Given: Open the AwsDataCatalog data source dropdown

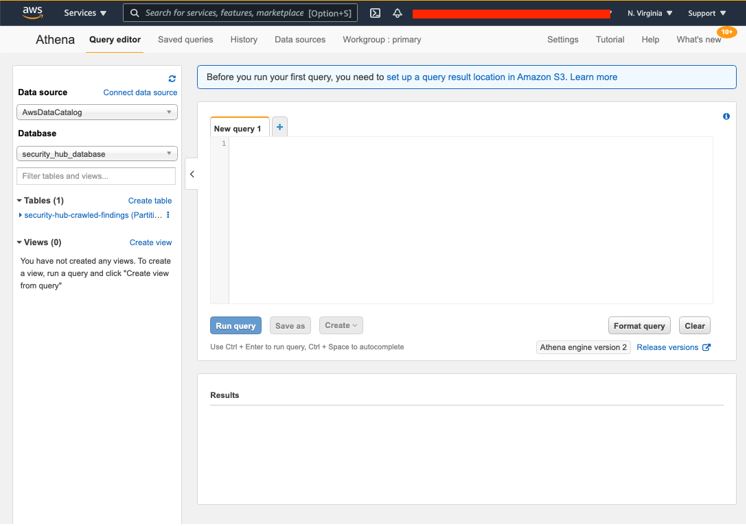Looking at the screenshot, I should point(97,112).
